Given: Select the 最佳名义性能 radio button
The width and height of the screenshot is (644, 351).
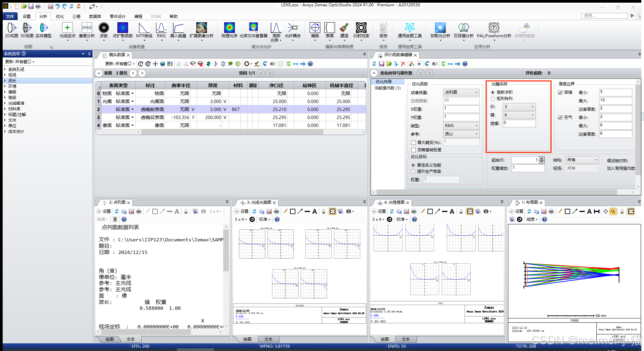Looking at the screenshot, I should [x=413, y=165].
